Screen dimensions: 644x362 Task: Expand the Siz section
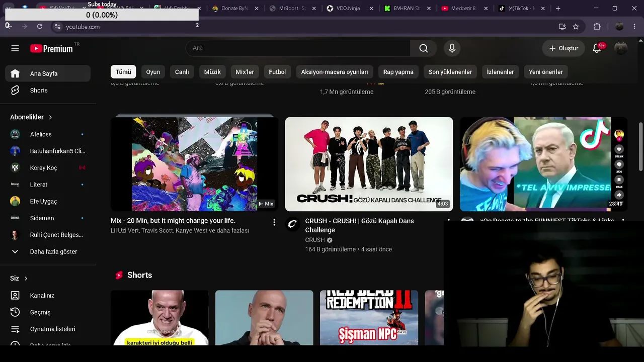tap(19, 279)
